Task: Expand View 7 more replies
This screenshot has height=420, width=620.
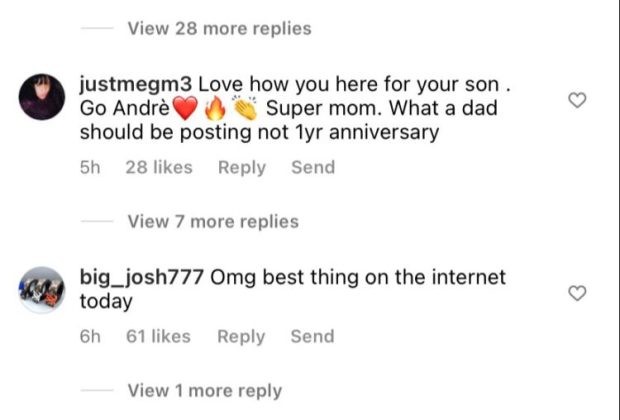Action: [x=213, y=221]
